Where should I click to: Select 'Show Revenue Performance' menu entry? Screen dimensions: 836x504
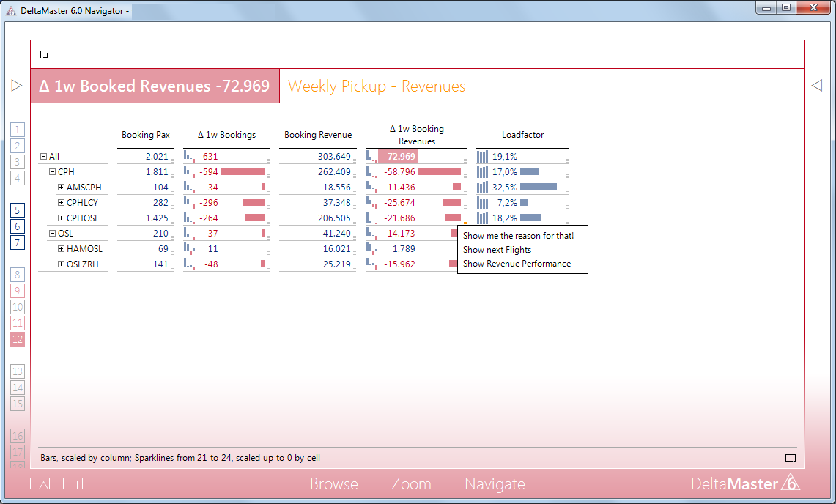pyautogui.click(x=517, y=264)
